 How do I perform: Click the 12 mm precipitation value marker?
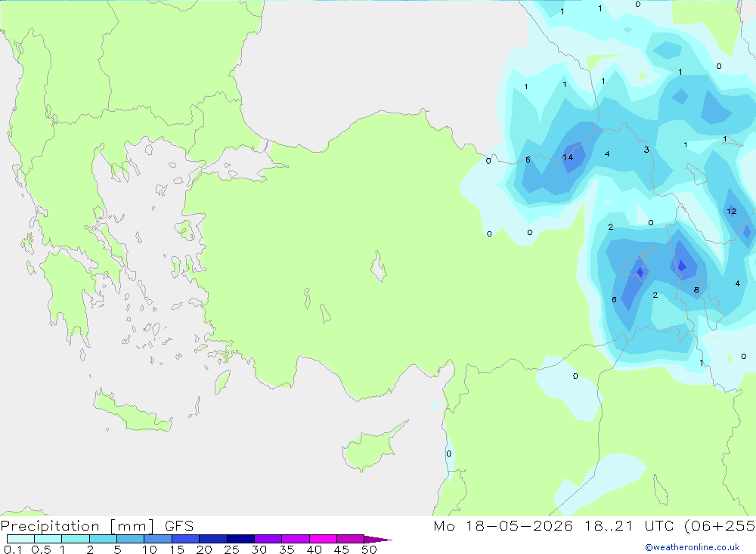(731, 211)
